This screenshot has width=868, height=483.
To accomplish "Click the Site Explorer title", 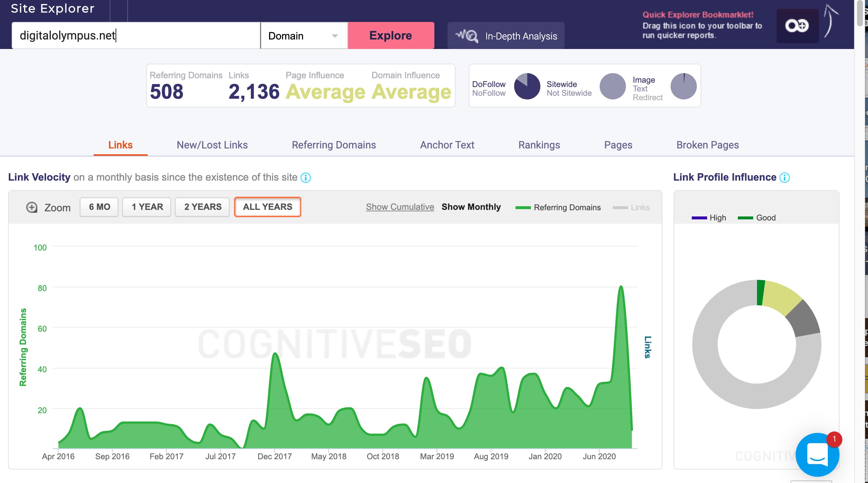I will tap(53, 8).
